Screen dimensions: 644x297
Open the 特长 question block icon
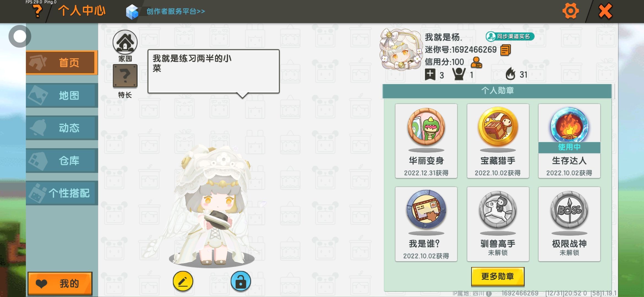(x=125, y=76)
